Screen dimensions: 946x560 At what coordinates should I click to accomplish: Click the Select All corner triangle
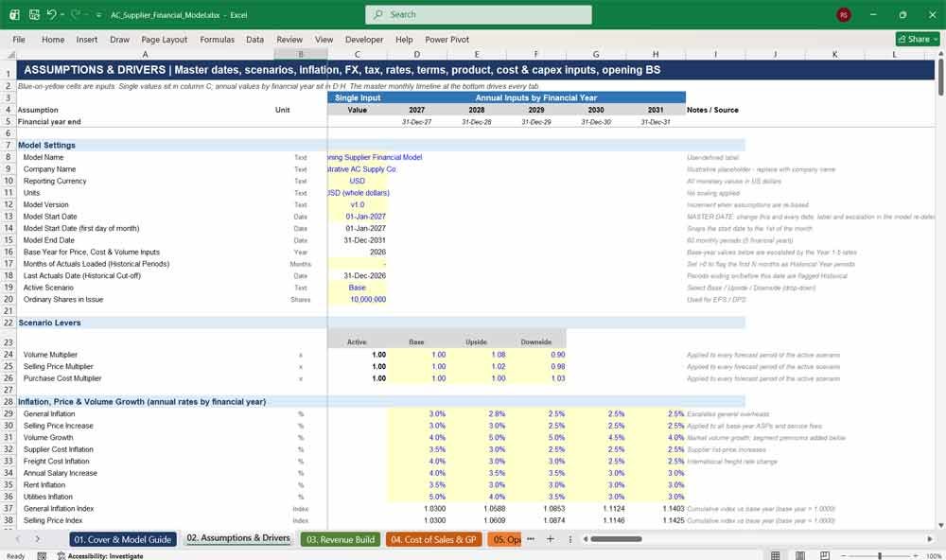[10, 54]
